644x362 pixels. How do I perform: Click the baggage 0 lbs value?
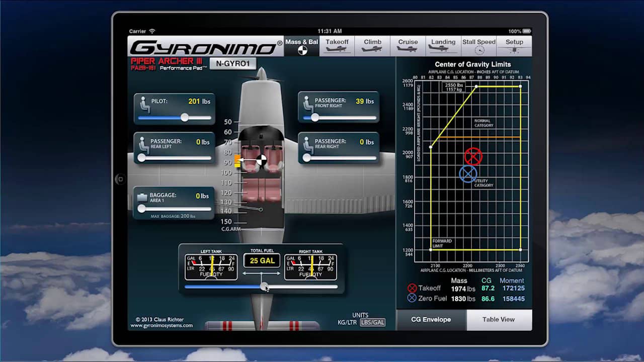click(203, 196)
